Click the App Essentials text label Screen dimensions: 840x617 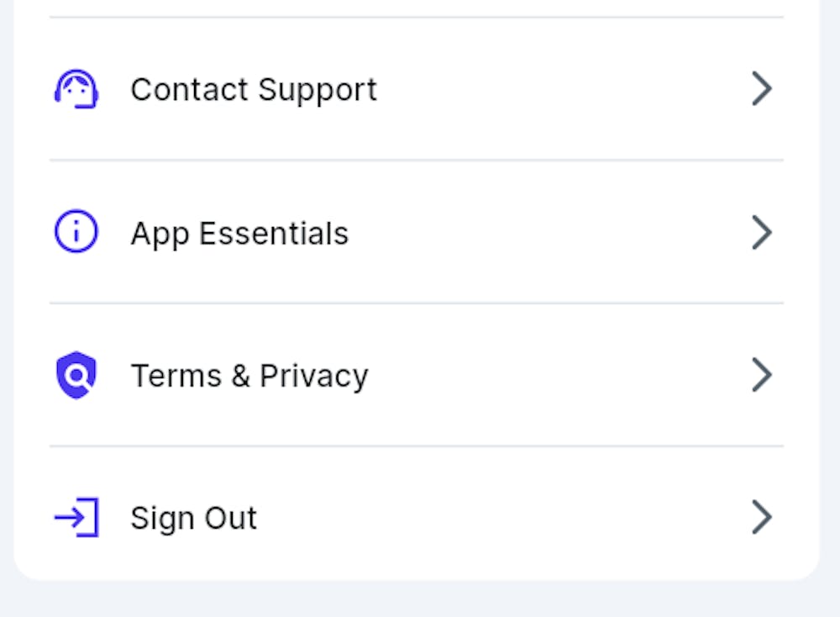[239, 233]
